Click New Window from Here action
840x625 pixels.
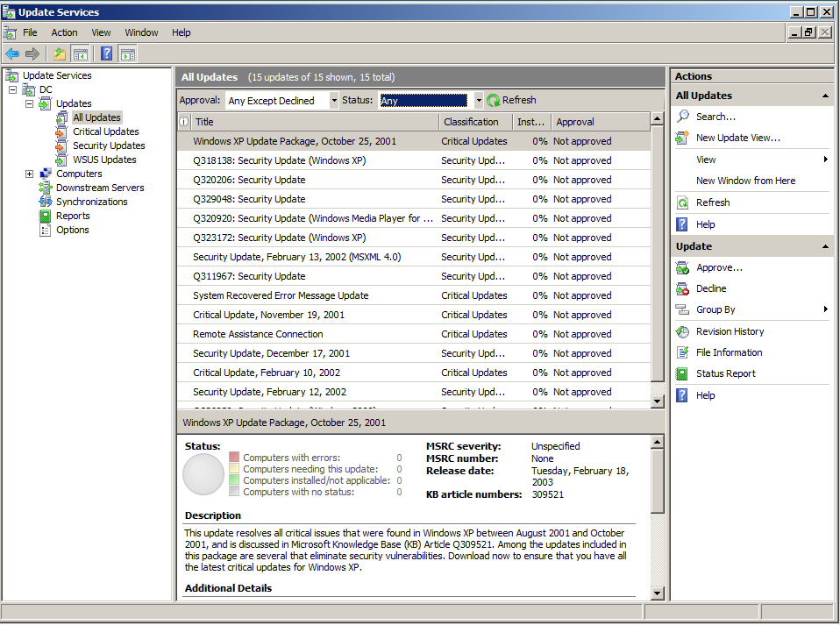(745, 181)
